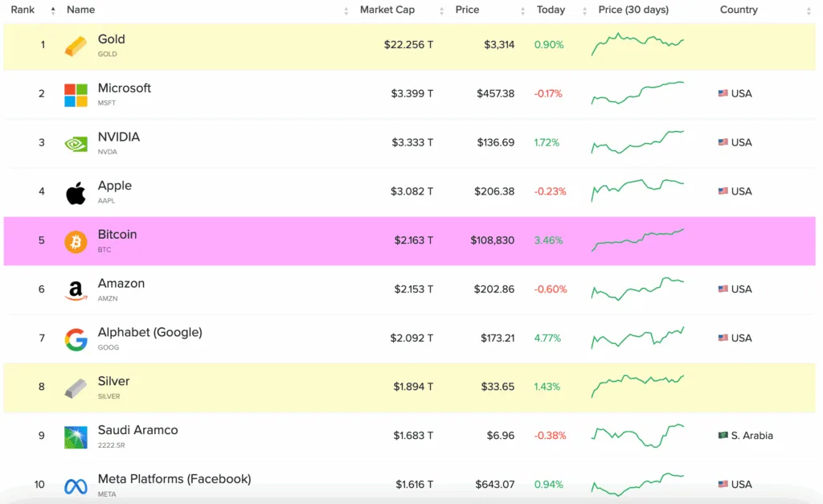823x504 pixels.
Task: Open Meta Platforms (Facebook) link
Action: [174, 479]
